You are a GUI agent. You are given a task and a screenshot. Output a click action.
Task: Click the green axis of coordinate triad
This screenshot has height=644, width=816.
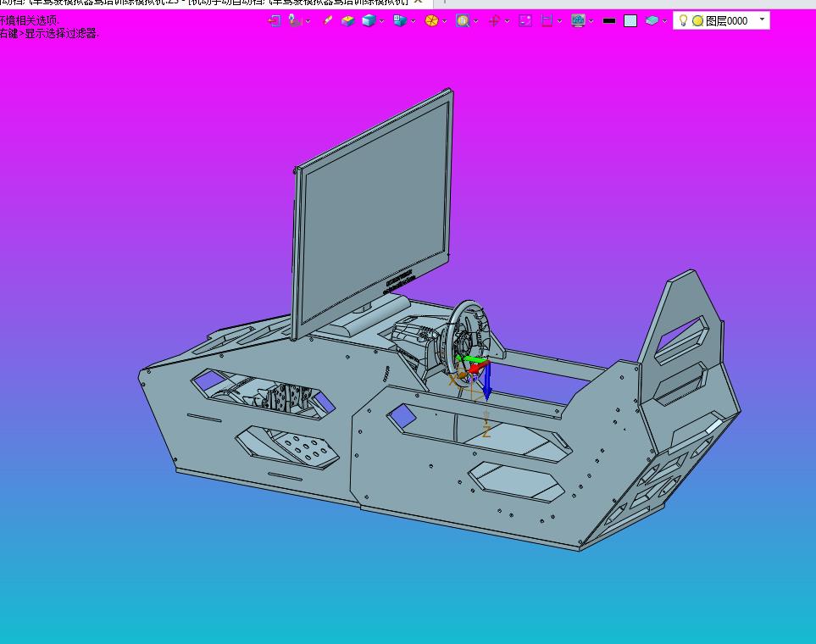(470, 359)
